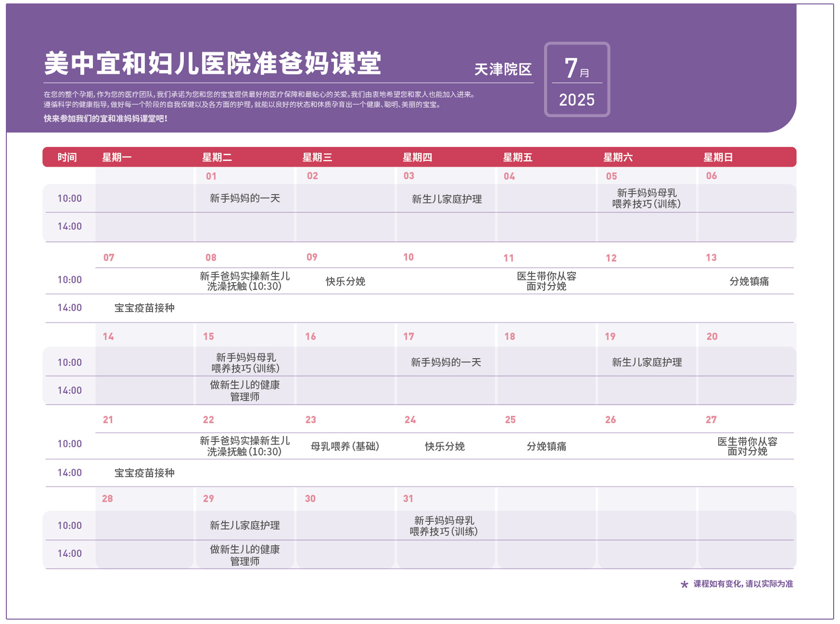Click the title 美中宜和妇儿医院准爸妈课堂

point(212,64)
